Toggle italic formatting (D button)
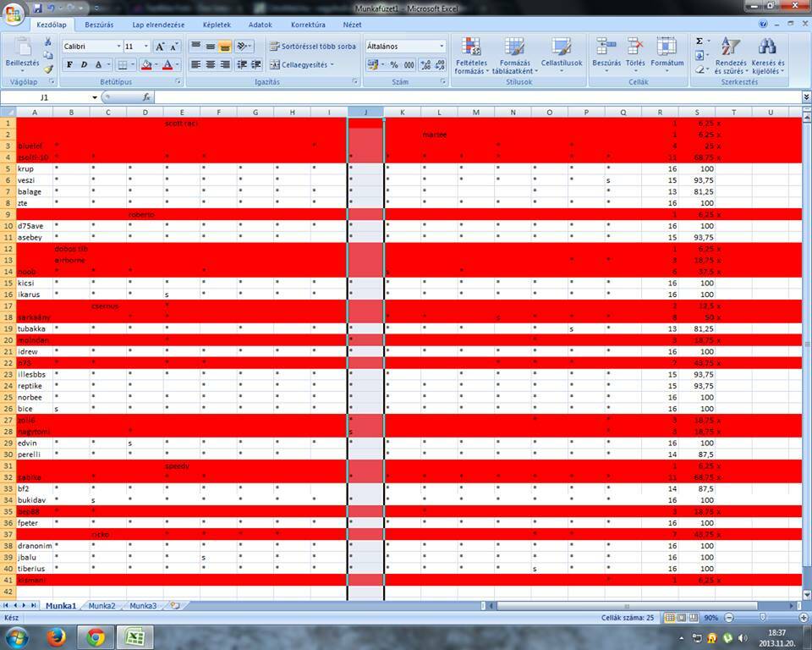This screenshot has width=812, height=650. pos(85,65)
